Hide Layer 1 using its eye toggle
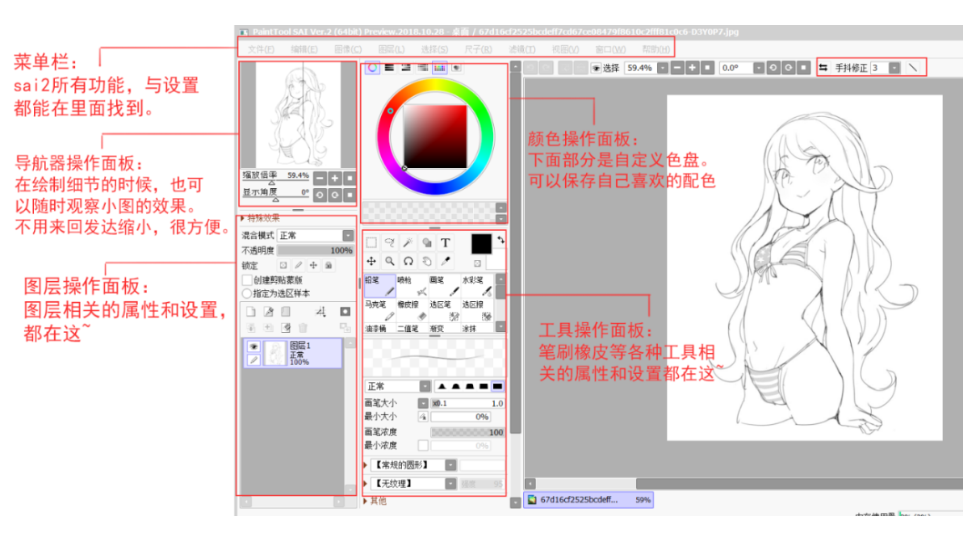 pos(253,346)
